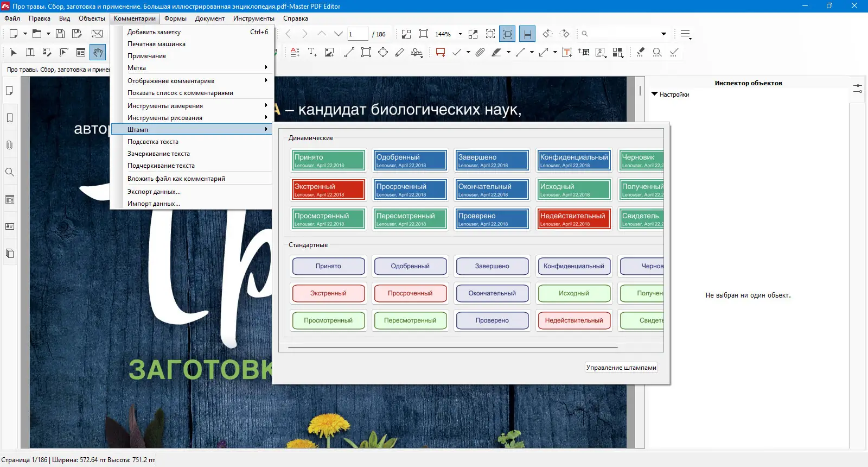Click the Insert Image tool icon
This screenshot has height=467, width=868.
tap(329, 52)
